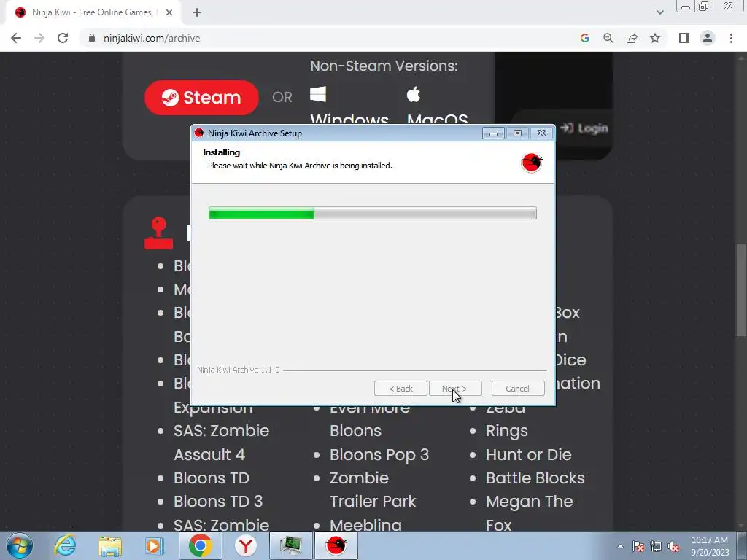This screenshot has width=747, height=560.
Task: Switch to Chrome in the taskbar
Action: [200, 545]
